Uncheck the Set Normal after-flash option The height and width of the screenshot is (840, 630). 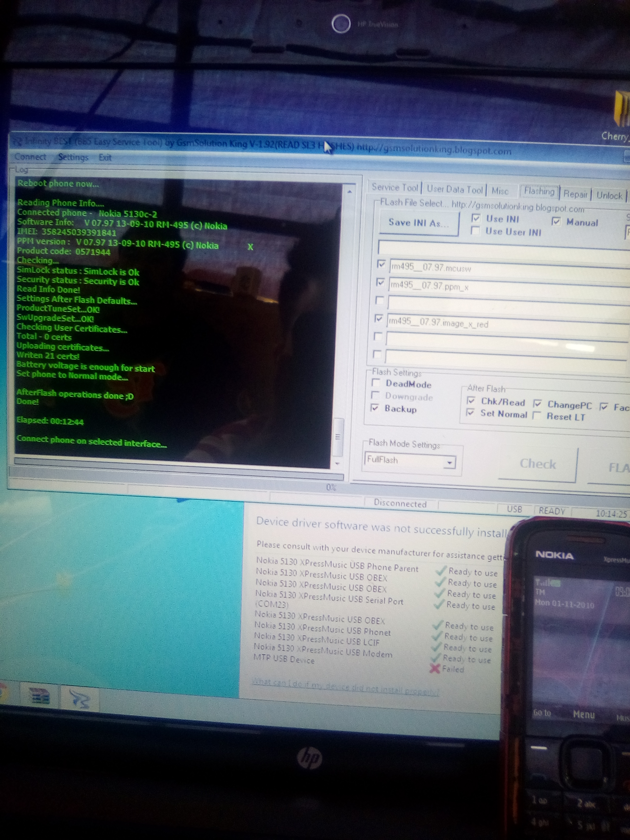click(470, 412)
